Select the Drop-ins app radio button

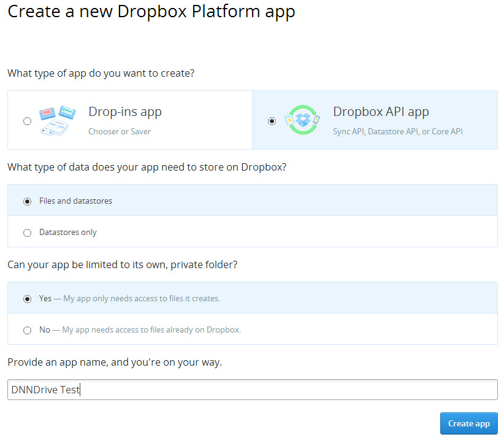coord(28,121)
